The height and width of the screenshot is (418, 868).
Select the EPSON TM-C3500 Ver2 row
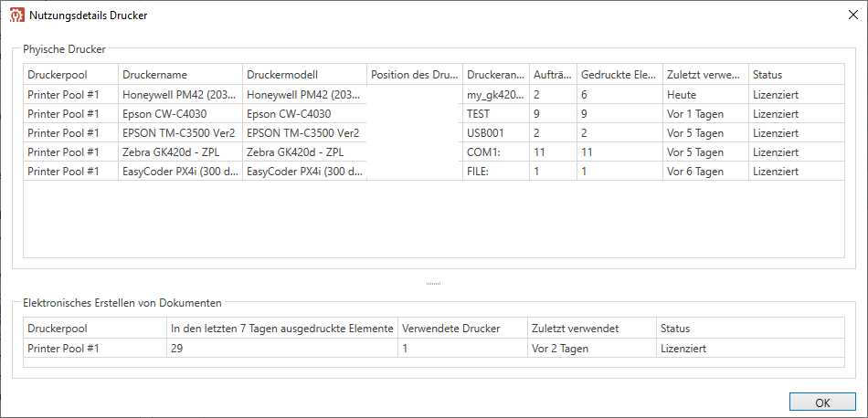(179, 133)
